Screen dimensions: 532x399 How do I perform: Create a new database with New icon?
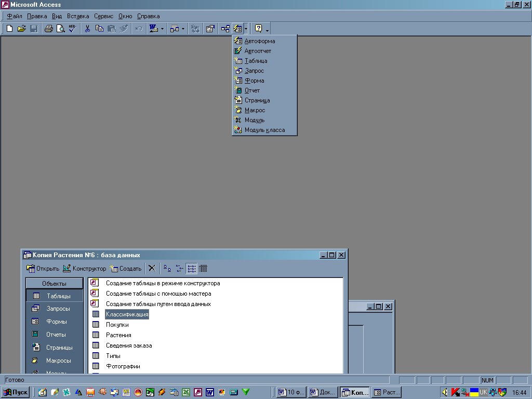[10, 29]
